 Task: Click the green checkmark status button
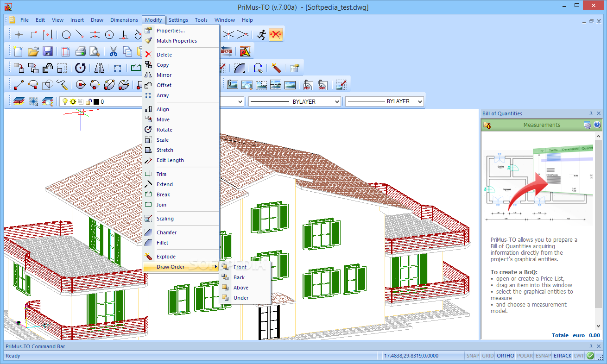pos(590,356)
